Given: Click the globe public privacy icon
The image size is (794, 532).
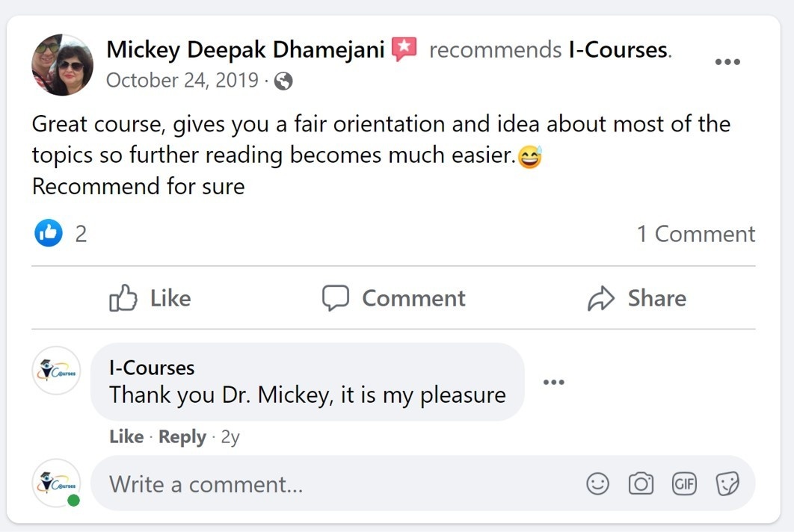Looking at the screenshot, I should [x=283, y=81].
